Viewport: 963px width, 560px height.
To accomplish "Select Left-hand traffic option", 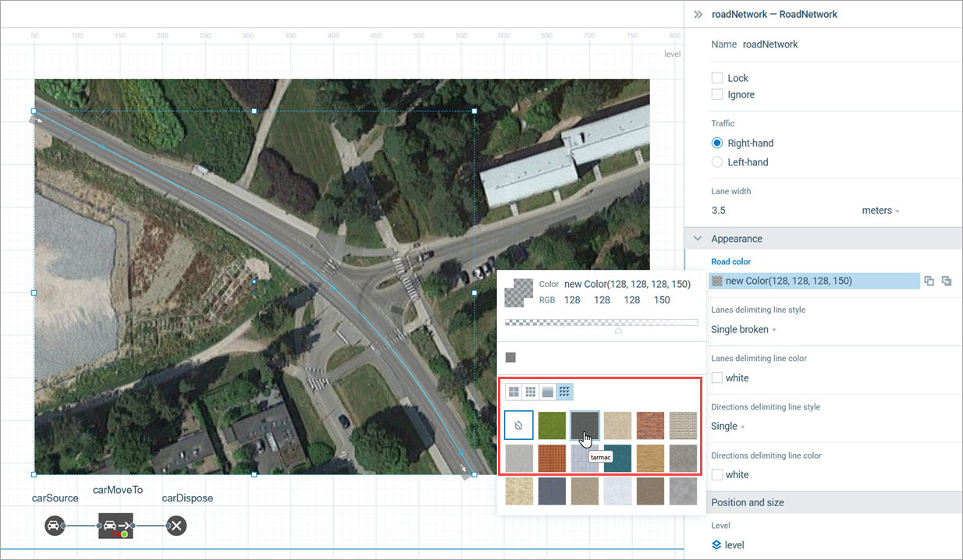I will click(x=717, y=162).
